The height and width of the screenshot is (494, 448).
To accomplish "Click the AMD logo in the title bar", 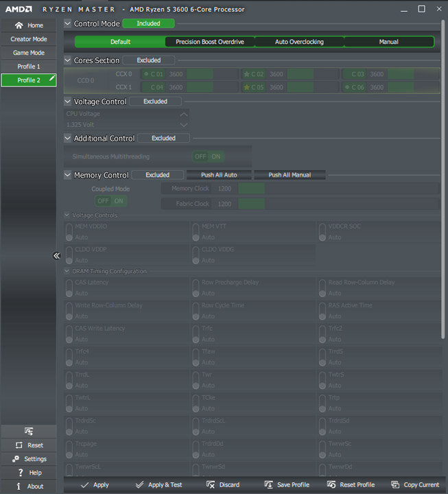I will [19, 9].
